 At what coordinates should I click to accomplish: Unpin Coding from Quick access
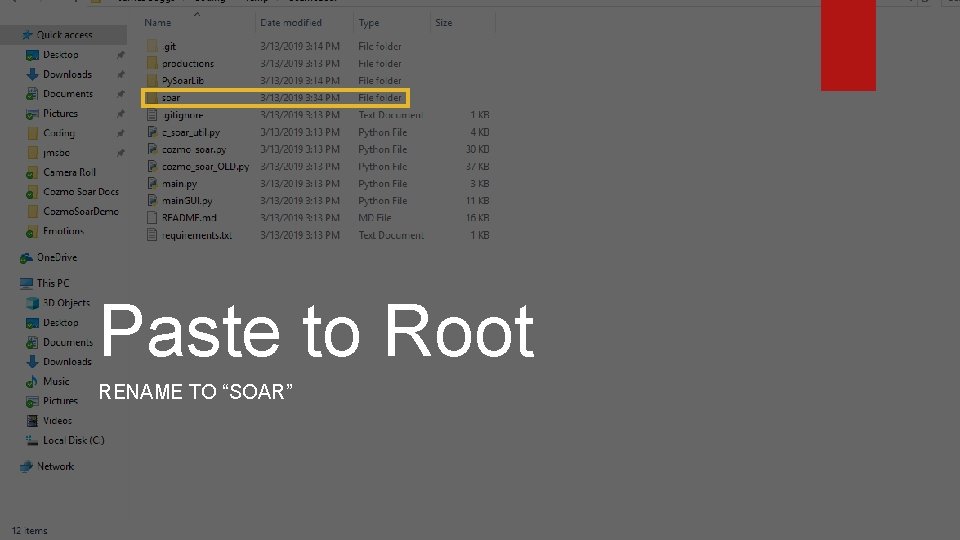(x=121, y=133)
